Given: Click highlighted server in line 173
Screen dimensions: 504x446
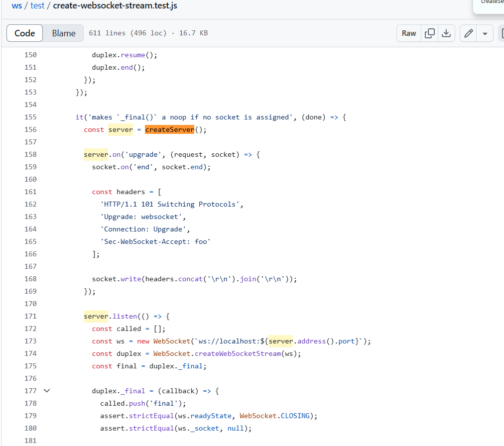Looking at the screenshot, I should tap(281, 341).
